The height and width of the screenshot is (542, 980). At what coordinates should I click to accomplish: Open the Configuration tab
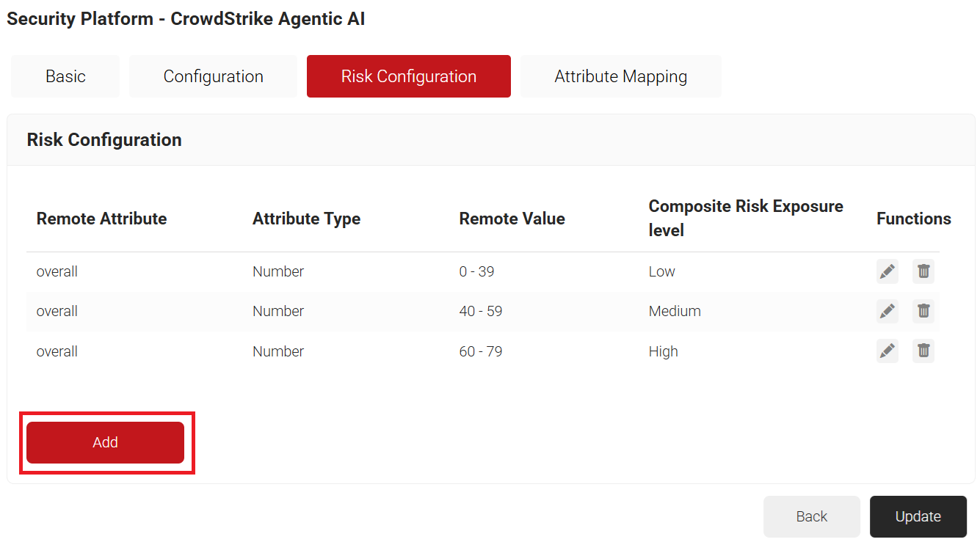(213, 76)
